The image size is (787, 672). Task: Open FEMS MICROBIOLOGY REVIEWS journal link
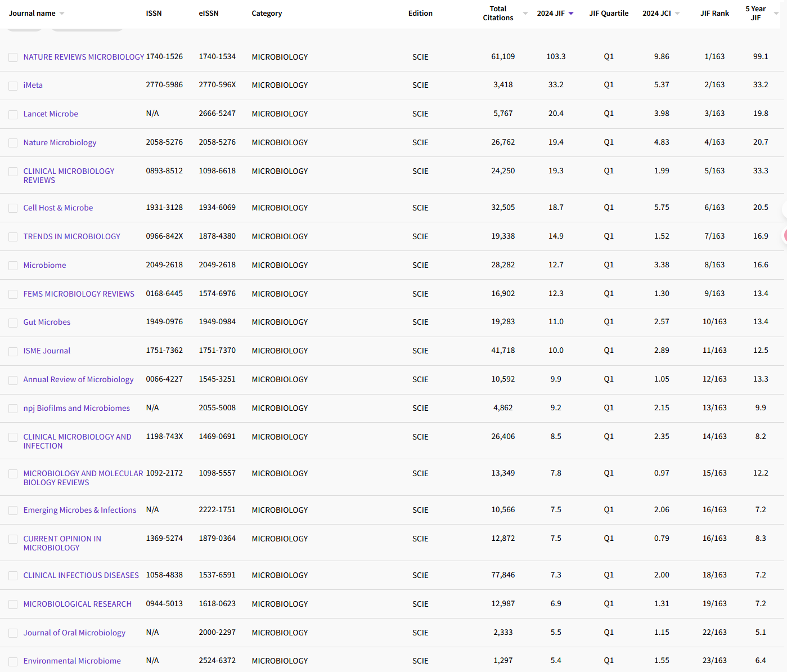click(79, 294)
